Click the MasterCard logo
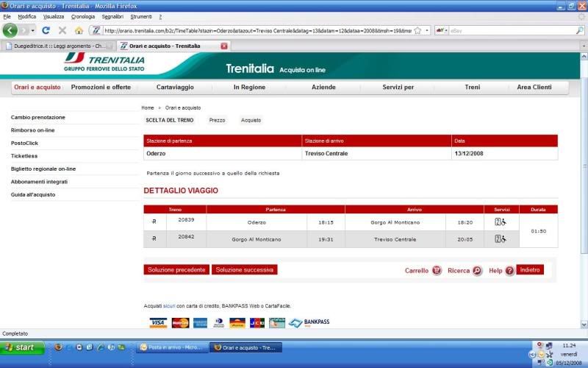Screen dimensions: 588x368 point(180,322)
